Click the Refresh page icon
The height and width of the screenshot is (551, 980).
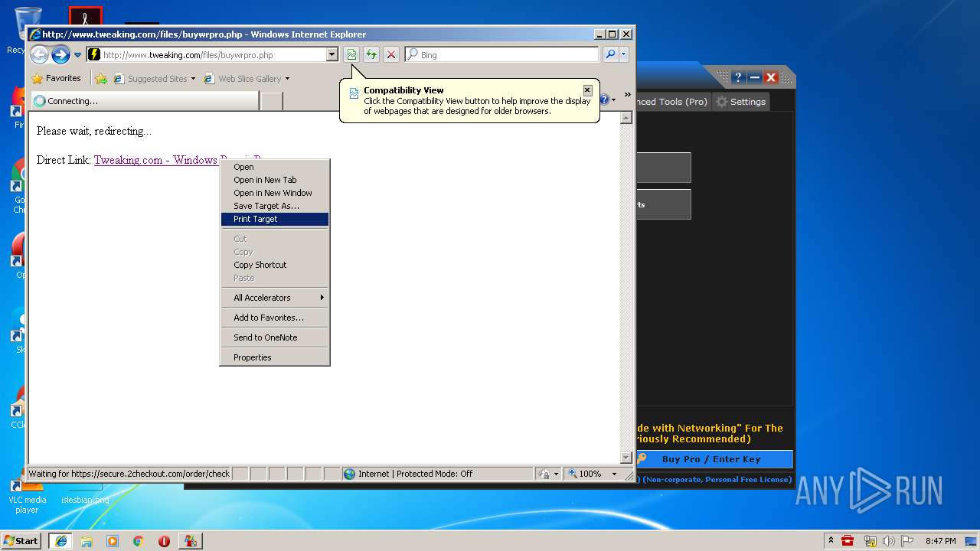(x=371, y=54)
